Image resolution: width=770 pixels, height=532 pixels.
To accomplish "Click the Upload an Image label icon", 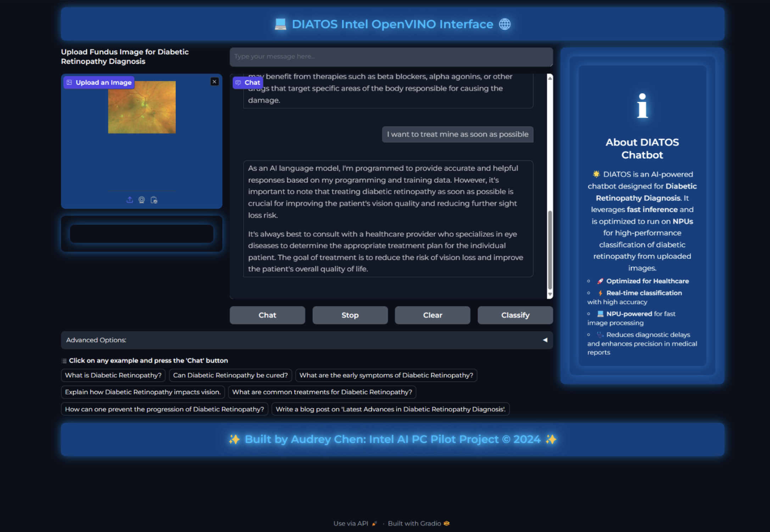I will pos(69,83).
